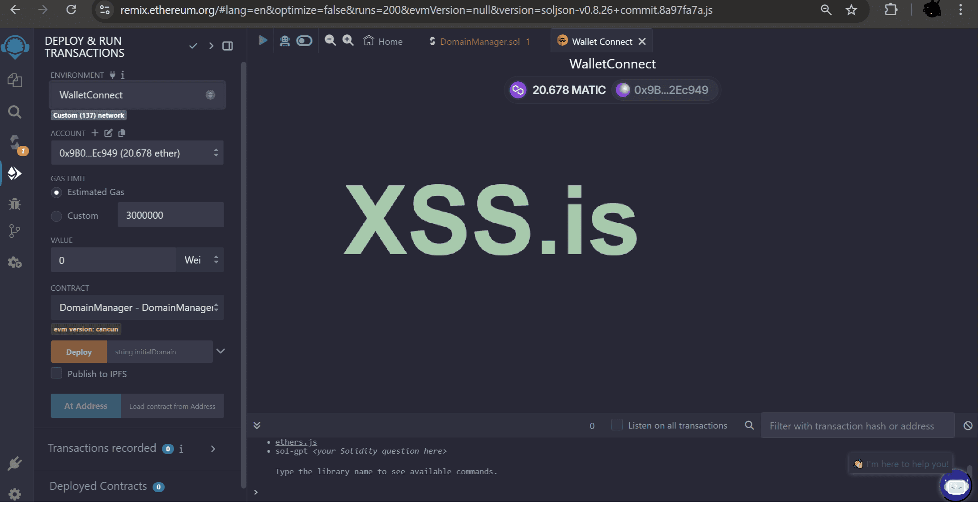Open the Environment dropdown showing WalletConnect
The image size is (980, 531).
pyautogui.click(x=137, y=95)
